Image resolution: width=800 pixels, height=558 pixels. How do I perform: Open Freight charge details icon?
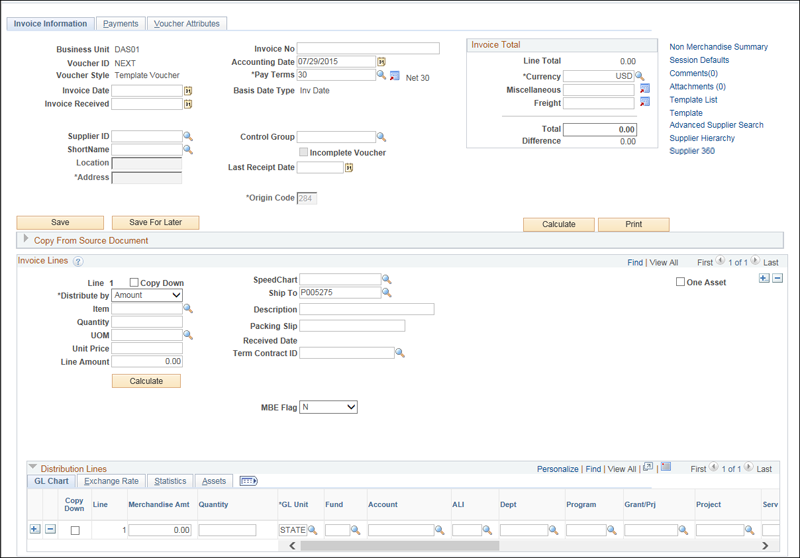(645, 102)
